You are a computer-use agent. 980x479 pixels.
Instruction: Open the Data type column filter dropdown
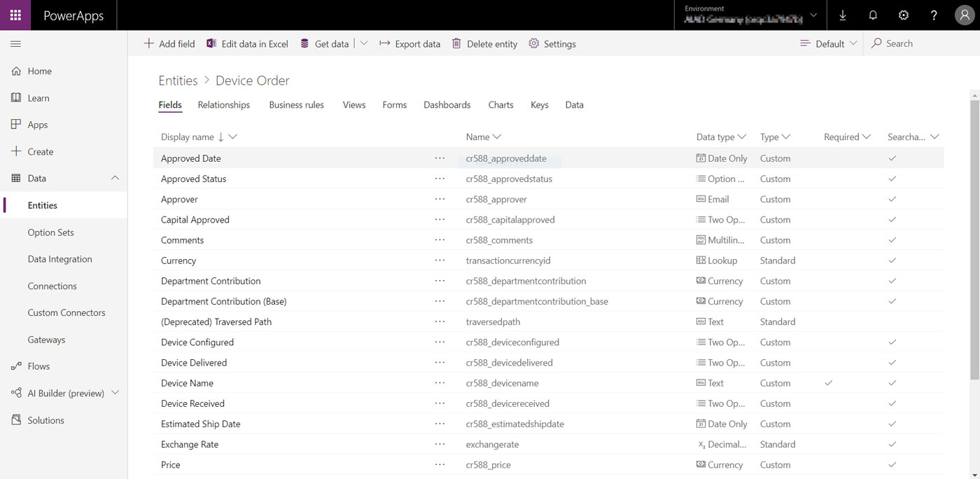741,137
